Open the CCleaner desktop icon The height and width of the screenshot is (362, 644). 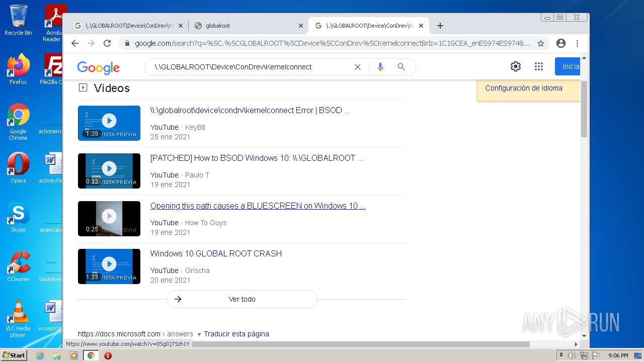pos(18,266)
